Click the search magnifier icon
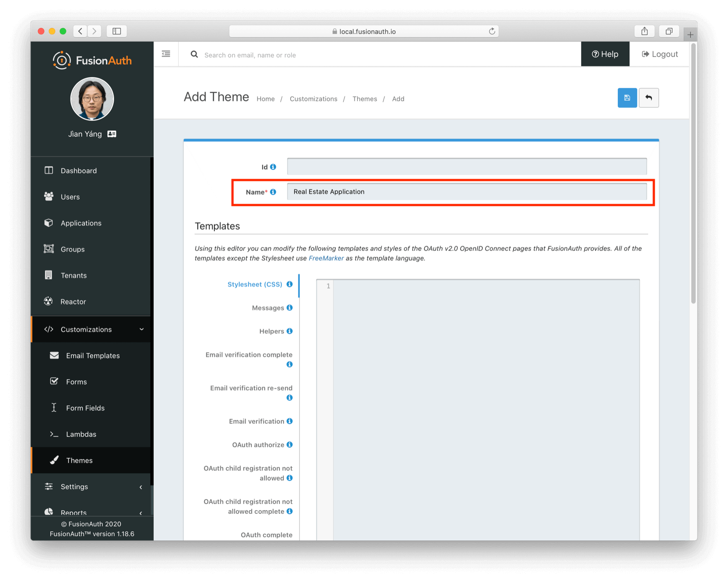The width and height of the screenshot is (728, 581). coord(194,55)
